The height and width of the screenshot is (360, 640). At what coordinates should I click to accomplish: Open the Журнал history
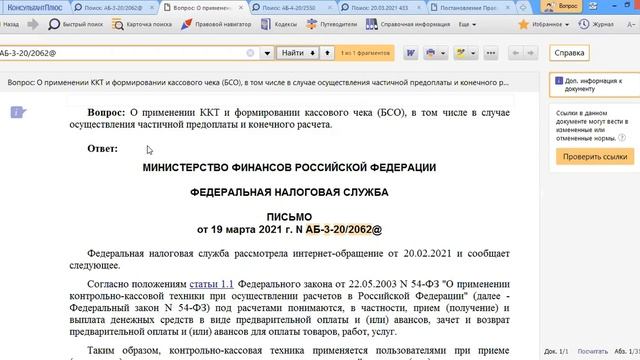596,24
